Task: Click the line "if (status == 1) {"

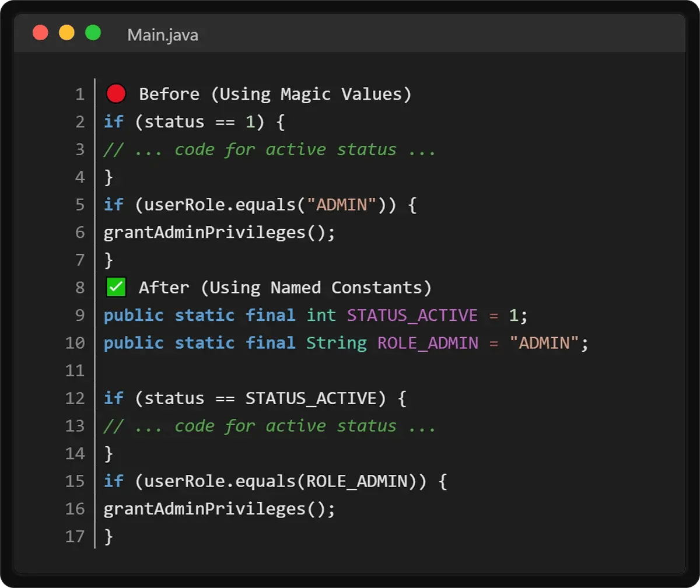Action: pos(194,122)
